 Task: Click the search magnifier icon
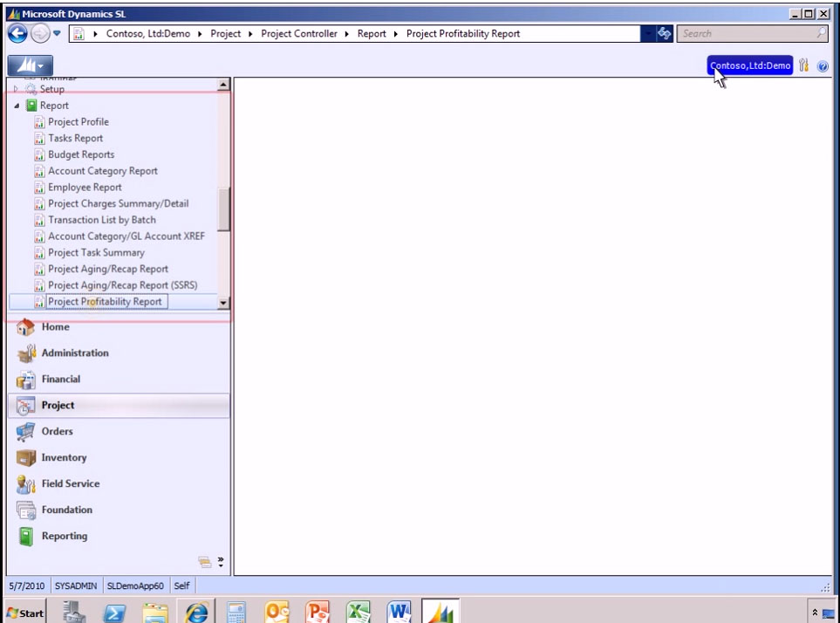pyautogui.click(x=822, y=33)
